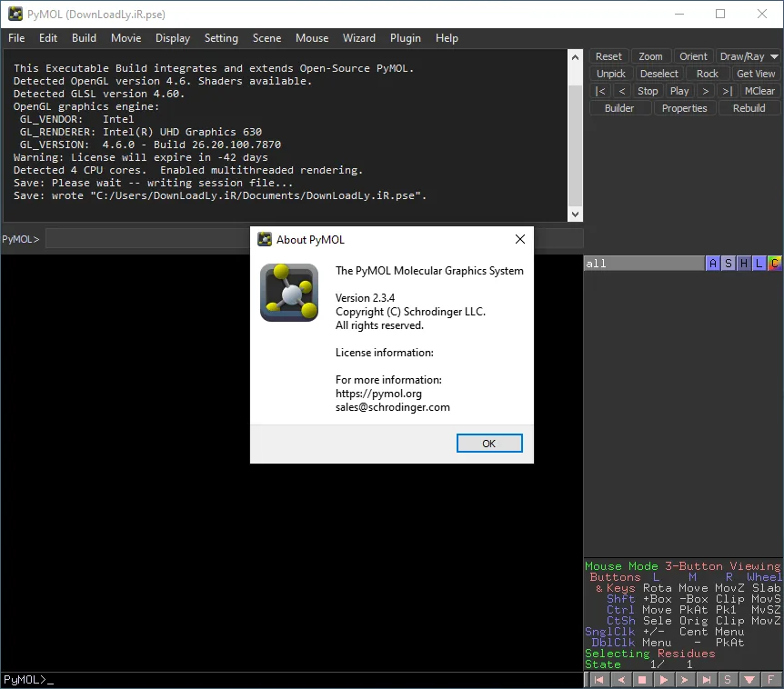This screenshot has height=689, width=784.
Task: Click the bottom play triangle icon
Action: point(664,680)
